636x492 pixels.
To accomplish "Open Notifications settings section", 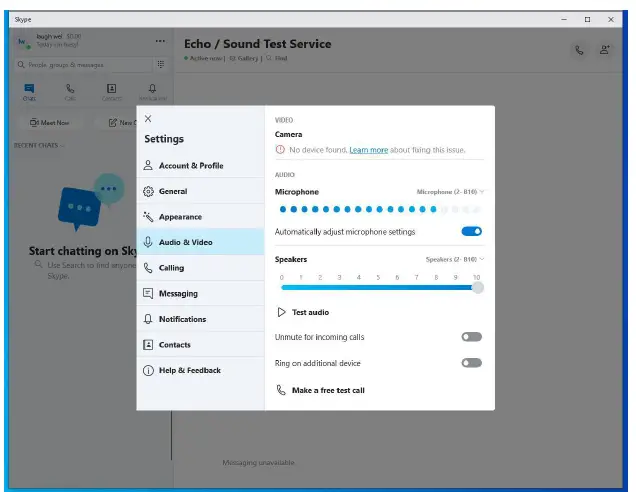I will (x=200, y=319).
